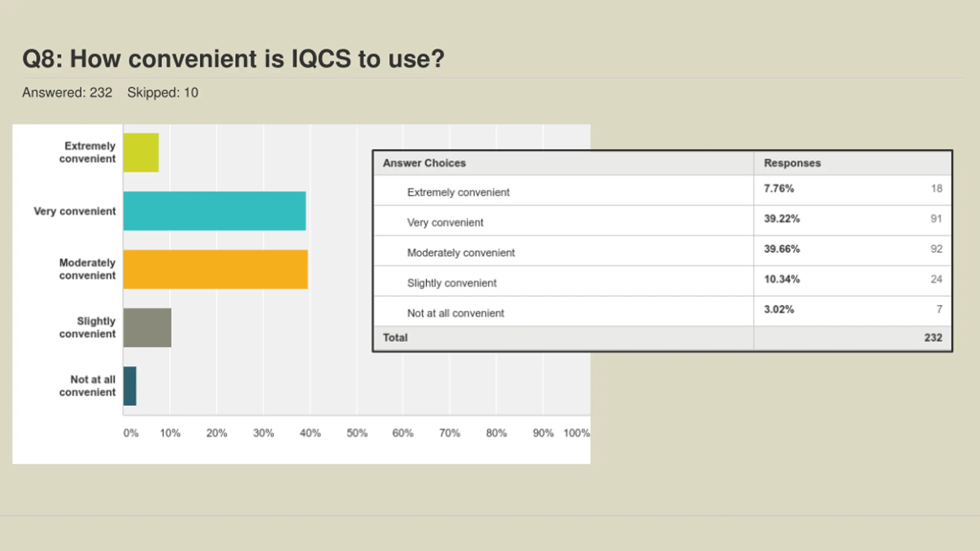Select the 39.22% percentage cell
Viewport: 980px width, 551px height.
782,218
